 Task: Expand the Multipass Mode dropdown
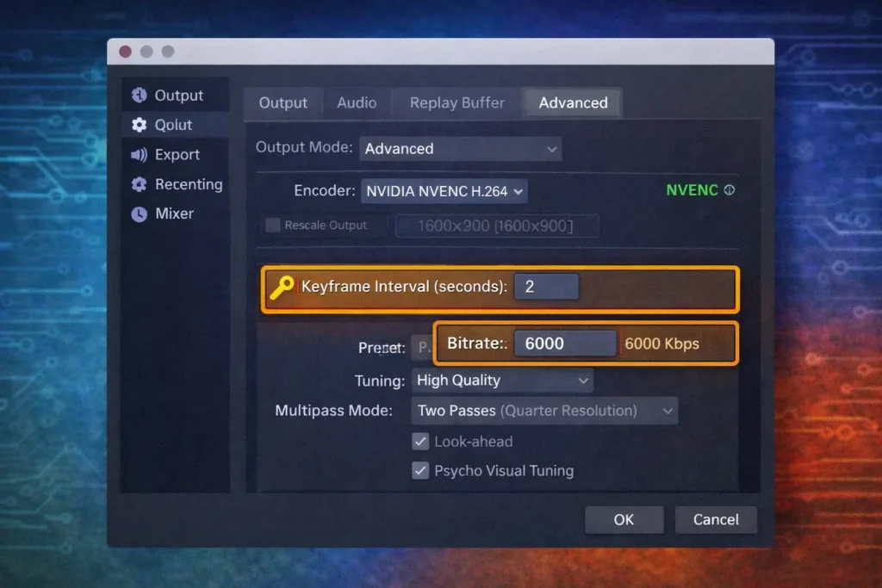click(x=544, y=410)
